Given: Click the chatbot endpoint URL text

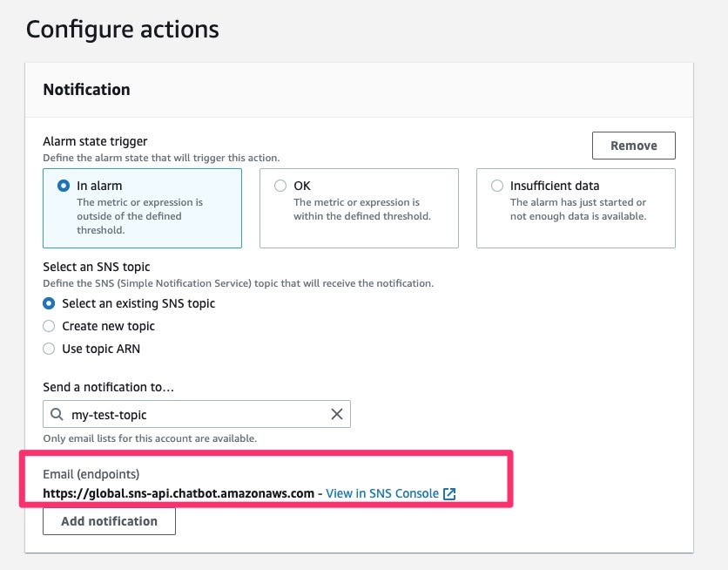Looking at the screenshot, I should 179,493.
